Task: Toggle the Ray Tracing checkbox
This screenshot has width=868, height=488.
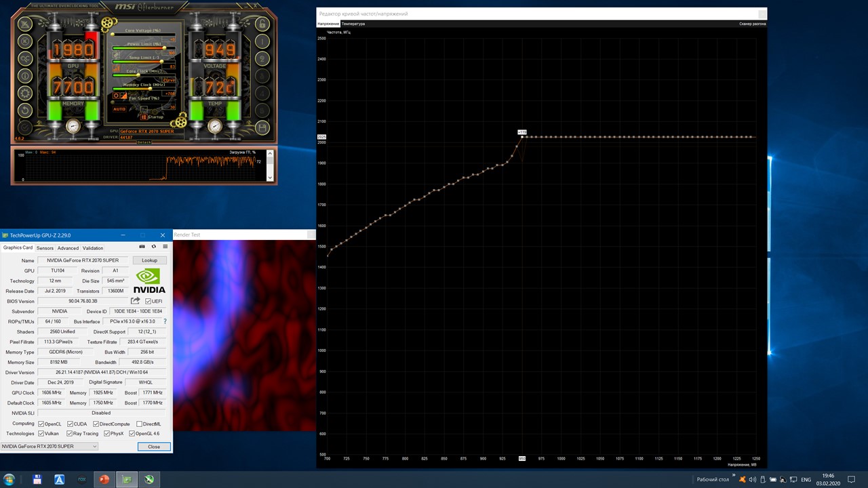Action: click(x=70, y=434)
